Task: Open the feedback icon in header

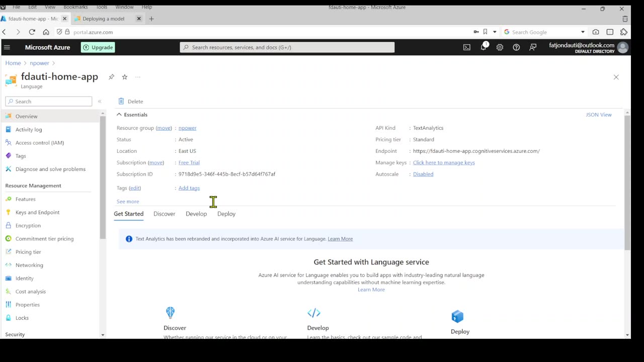Action: click(x=533, y=47)
